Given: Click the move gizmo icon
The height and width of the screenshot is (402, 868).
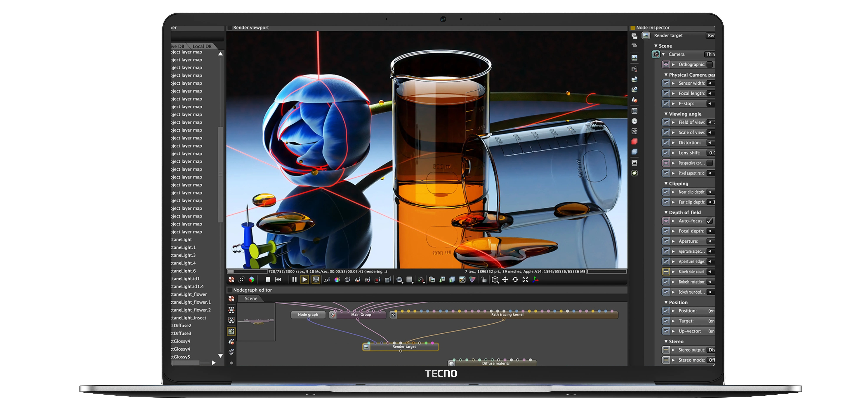Looking at the screenshot, I should coord(505,280).
